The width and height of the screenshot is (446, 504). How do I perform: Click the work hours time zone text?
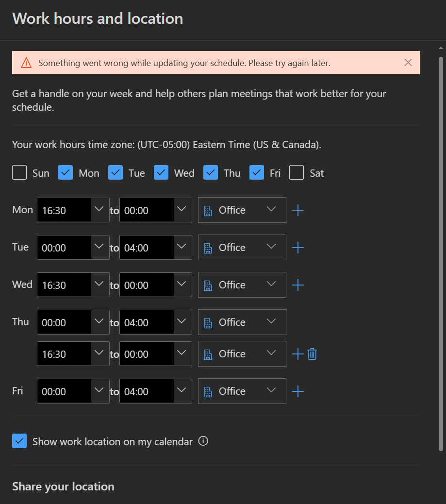(x=166, y=145)
